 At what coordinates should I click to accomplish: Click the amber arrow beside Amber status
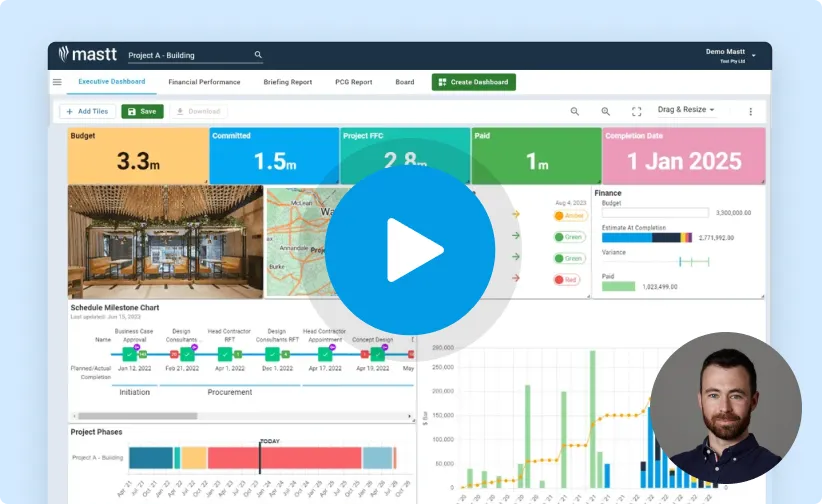pos(516,214)
